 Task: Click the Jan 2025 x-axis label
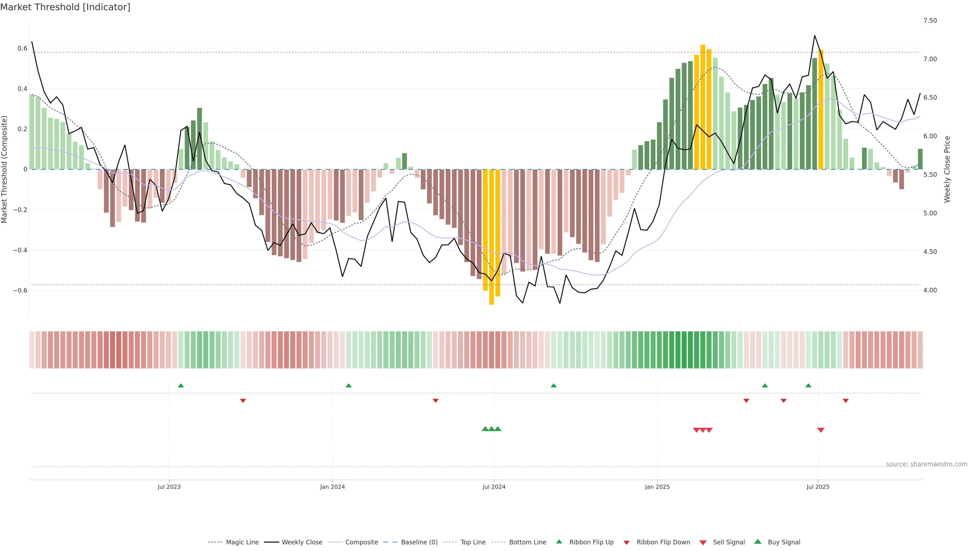click(657, 487)
